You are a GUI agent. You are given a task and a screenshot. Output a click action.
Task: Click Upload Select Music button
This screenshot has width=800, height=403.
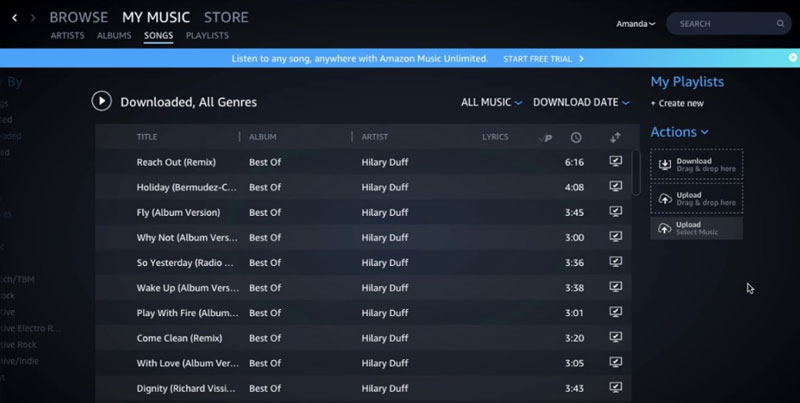click(x=696, y=228)
